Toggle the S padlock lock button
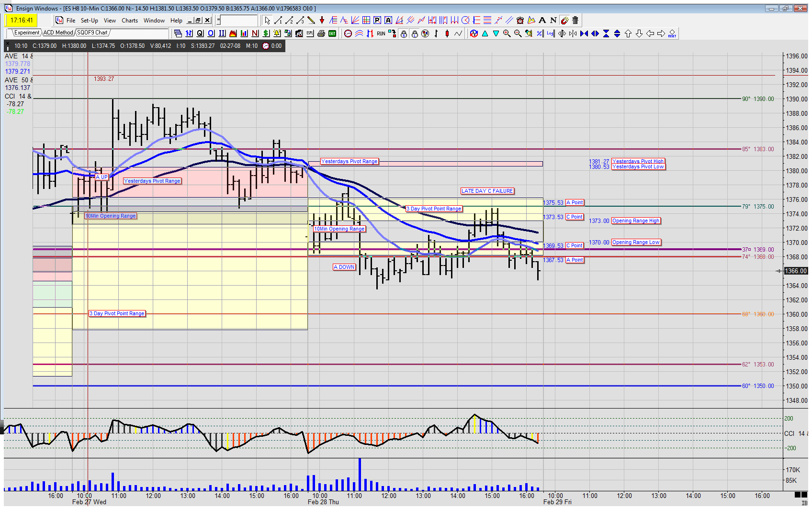 coord(404,33)
